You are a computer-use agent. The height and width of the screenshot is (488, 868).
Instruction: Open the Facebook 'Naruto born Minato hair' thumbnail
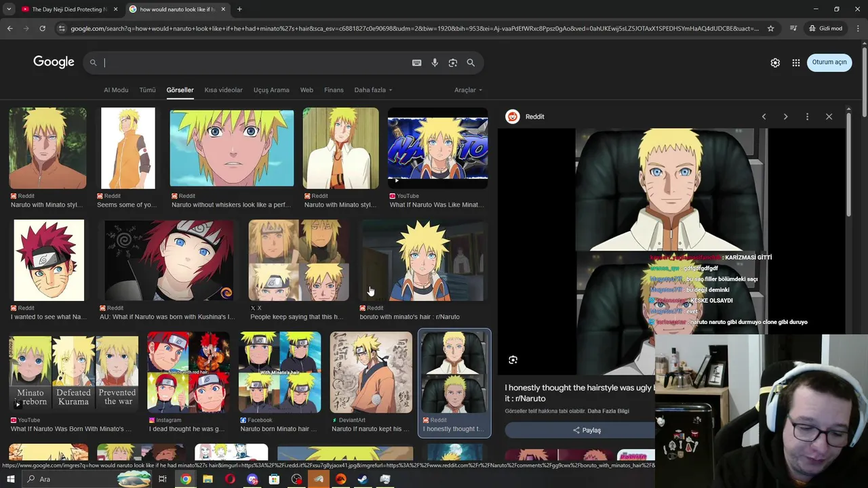pyautogui.click(x=279, y=372)
